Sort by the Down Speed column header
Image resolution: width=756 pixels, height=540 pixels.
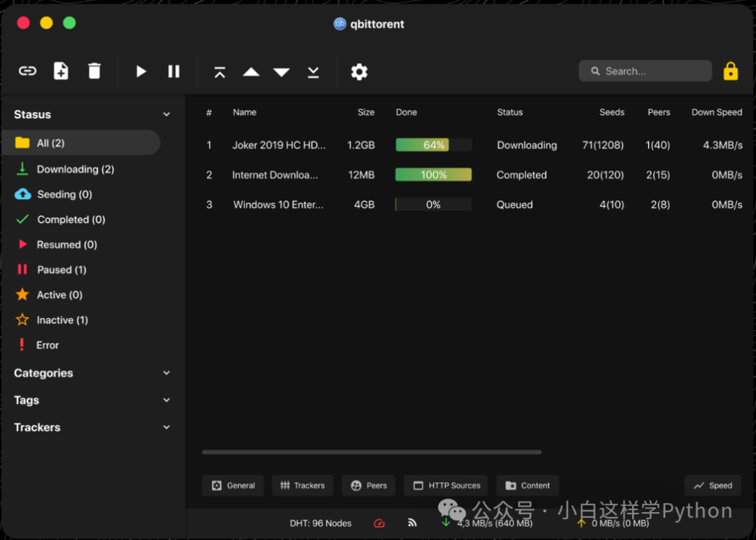[717, 112]
